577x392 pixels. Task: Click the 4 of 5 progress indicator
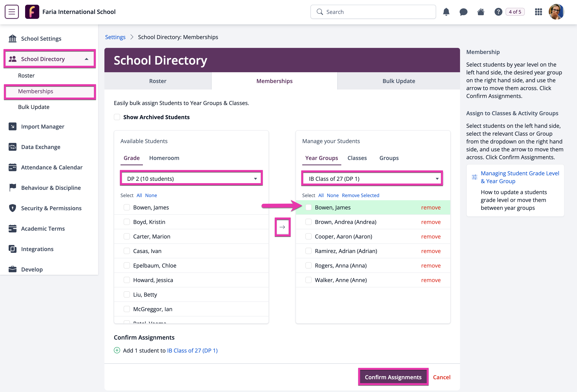(515, 12)
